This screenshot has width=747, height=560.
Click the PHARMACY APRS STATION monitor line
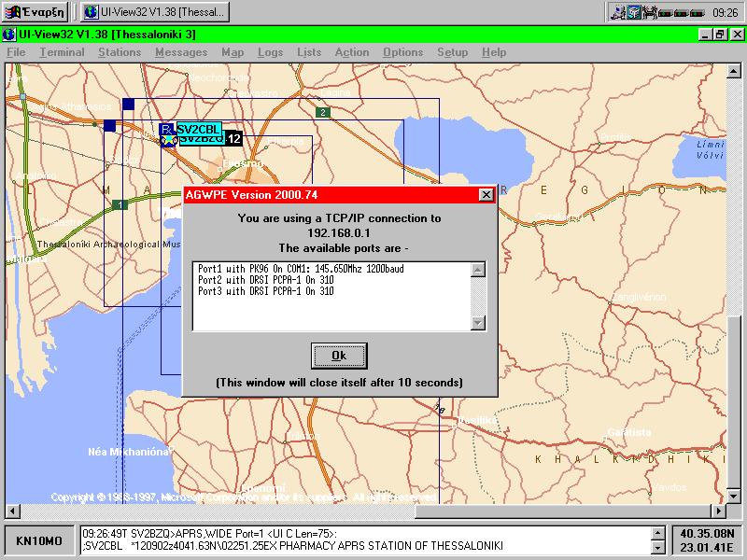(292, 546)
